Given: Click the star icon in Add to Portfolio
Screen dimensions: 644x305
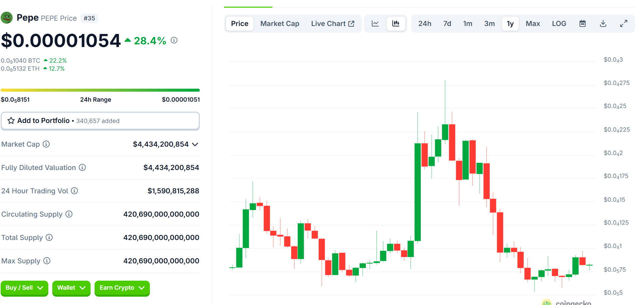Looking at the screenshot, I should tap(11, 121).
